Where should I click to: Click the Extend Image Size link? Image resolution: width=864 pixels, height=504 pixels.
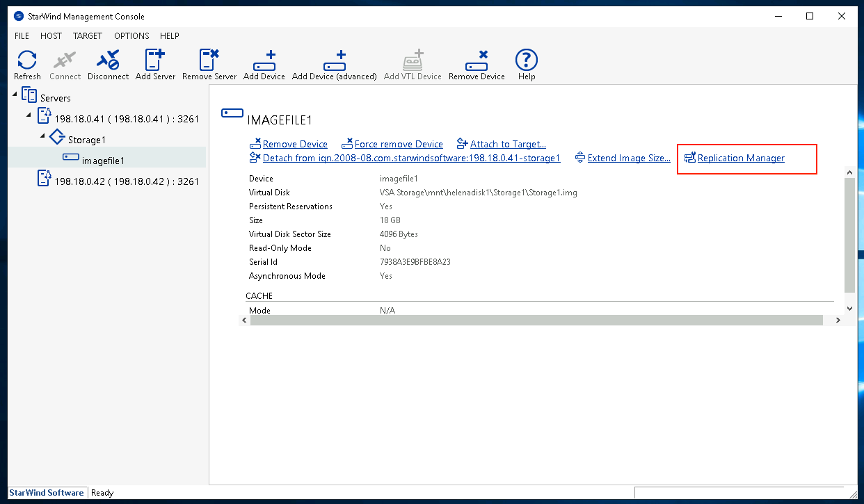click(629, 158)
